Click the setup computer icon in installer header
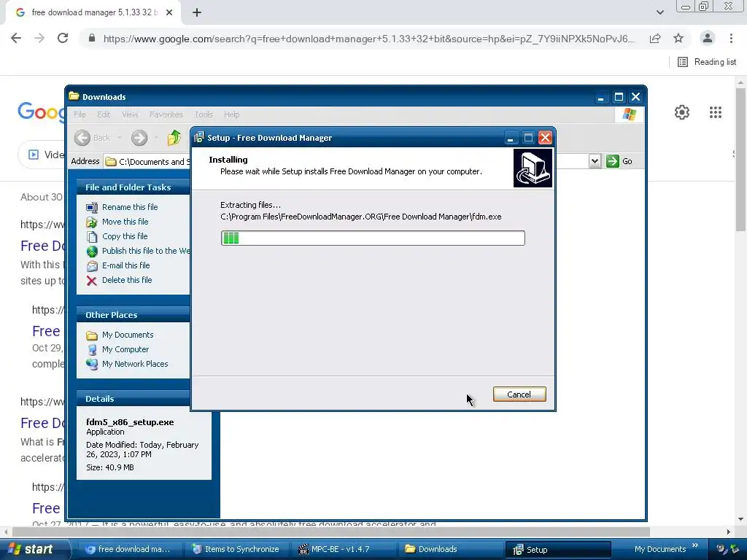The height and width of the screenshot is (560, 747). click(x=533, y=168)
